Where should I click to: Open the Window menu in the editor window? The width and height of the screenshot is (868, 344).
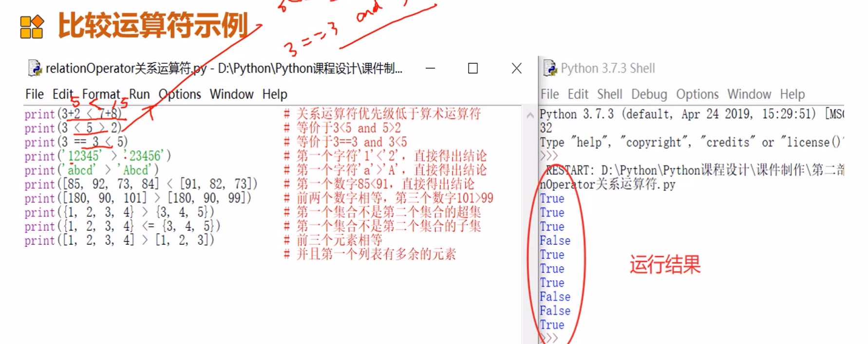pos(231,94)
